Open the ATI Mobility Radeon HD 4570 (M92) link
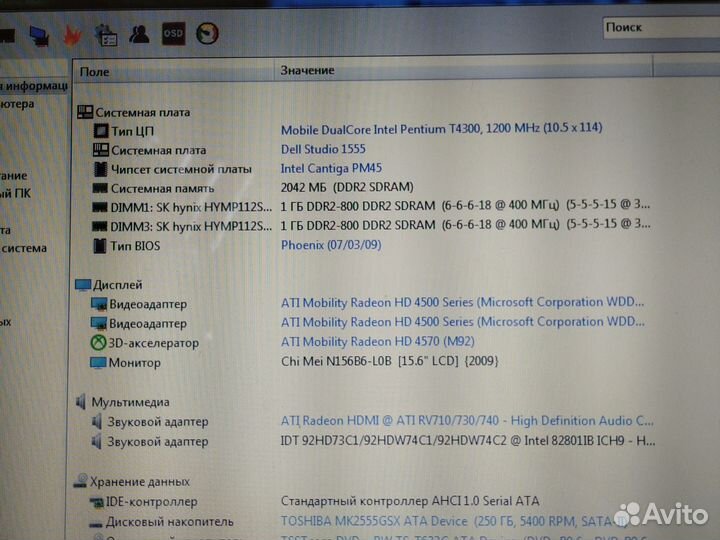 (x=377, y=342)
